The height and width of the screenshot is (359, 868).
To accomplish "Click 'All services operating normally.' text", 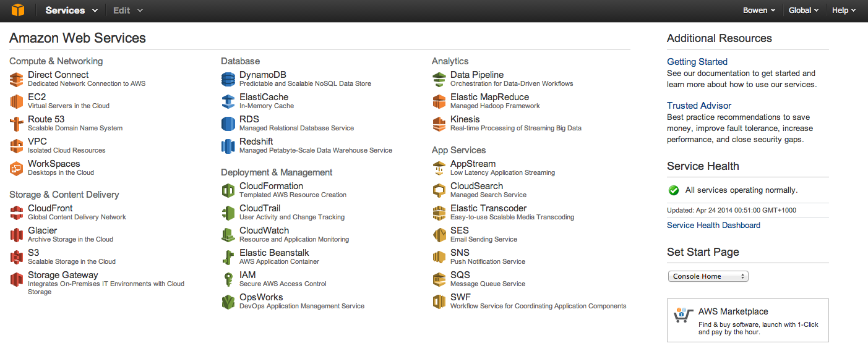I will [741, 190].
